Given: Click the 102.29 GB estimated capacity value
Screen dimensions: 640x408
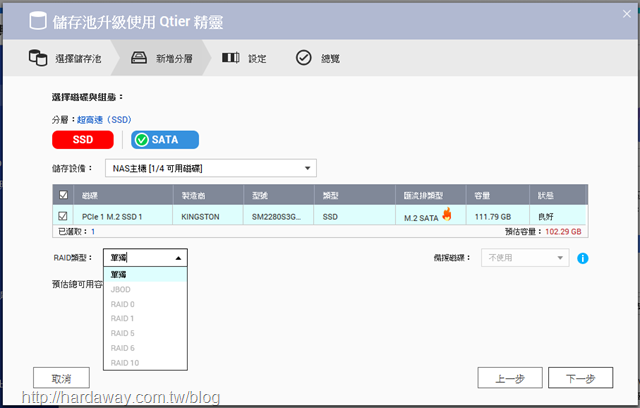Looking at the screenshot, I should click(x=563, y=232).
